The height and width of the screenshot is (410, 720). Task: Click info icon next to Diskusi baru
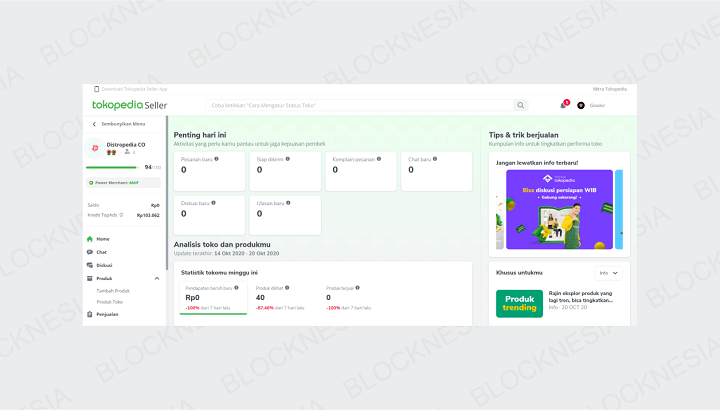point(214,202)
